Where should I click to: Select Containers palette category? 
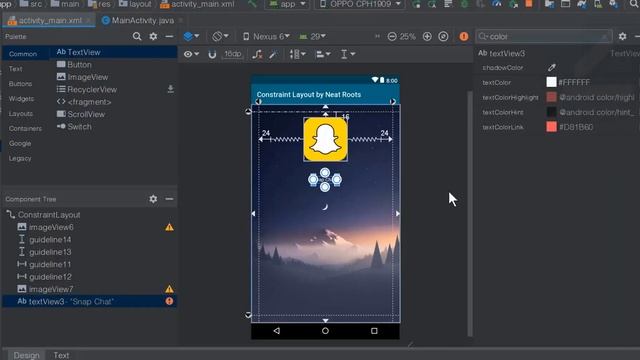point(25,128)
